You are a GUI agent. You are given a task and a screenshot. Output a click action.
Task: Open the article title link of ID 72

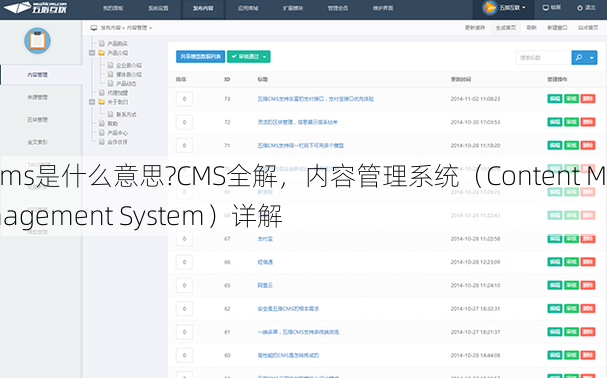click(297, 122)
